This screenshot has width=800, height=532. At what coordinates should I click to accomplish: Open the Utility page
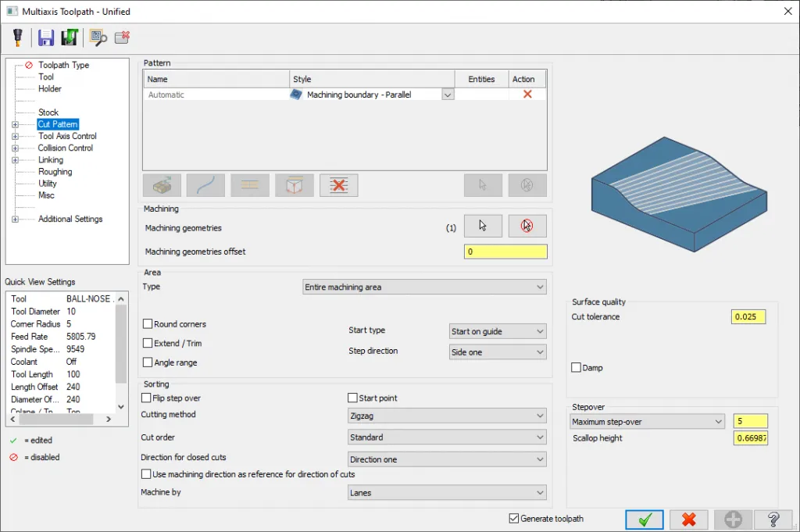(48, 183)
